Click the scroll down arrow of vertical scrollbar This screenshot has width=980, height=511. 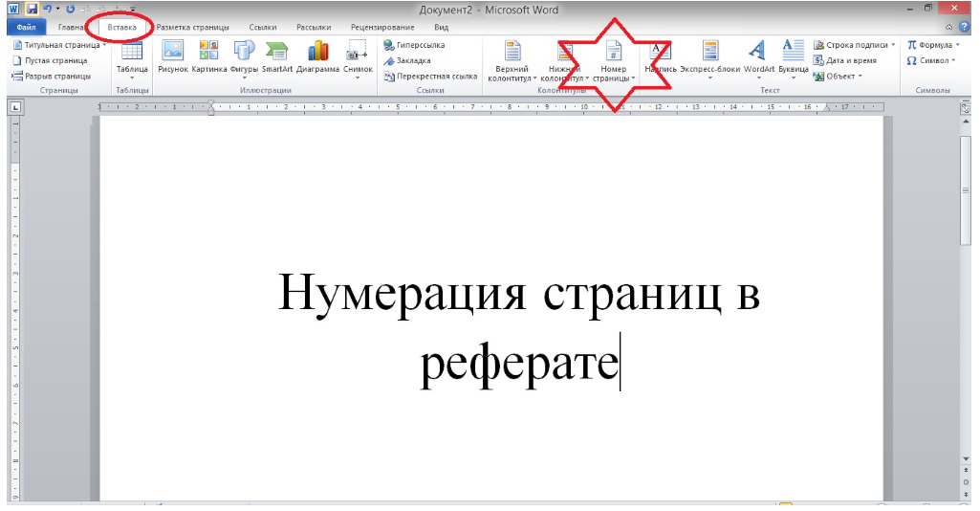966,459
